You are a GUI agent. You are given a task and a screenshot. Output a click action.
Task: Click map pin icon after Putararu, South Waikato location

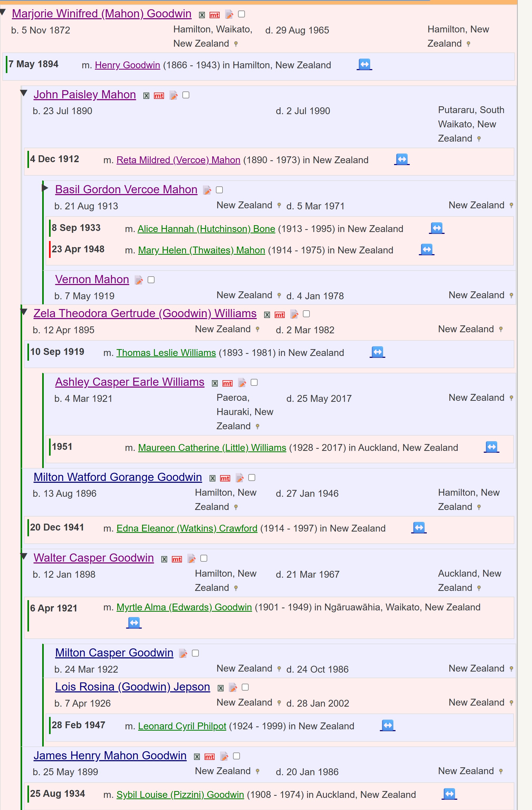[479, 139]
